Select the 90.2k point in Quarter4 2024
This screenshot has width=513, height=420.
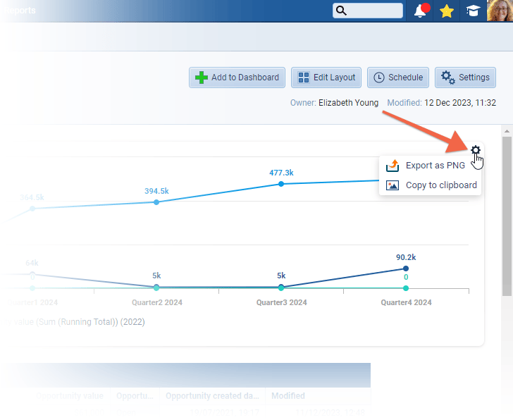(406, 268)
